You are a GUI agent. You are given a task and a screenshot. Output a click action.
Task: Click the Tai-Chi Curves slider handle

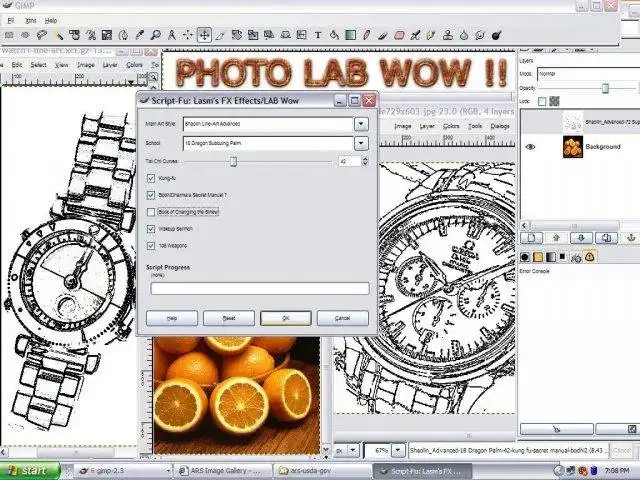pos(233,162)
